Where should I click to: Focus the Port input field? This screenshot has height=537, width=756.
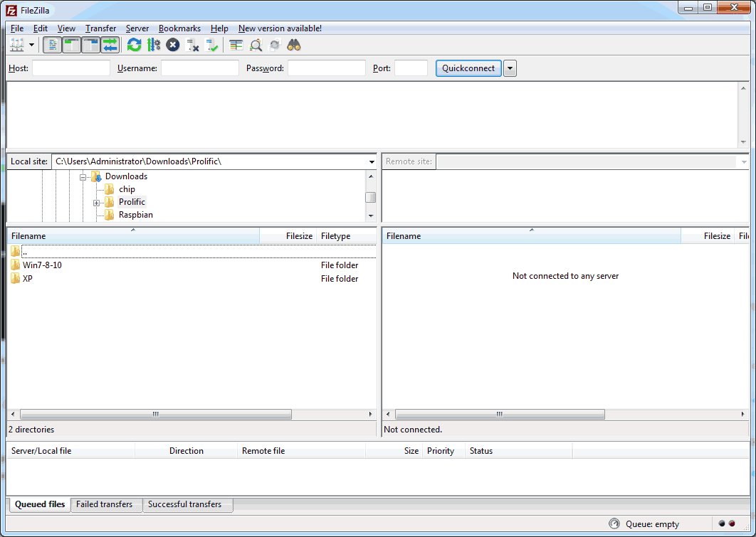pos(411,68)
